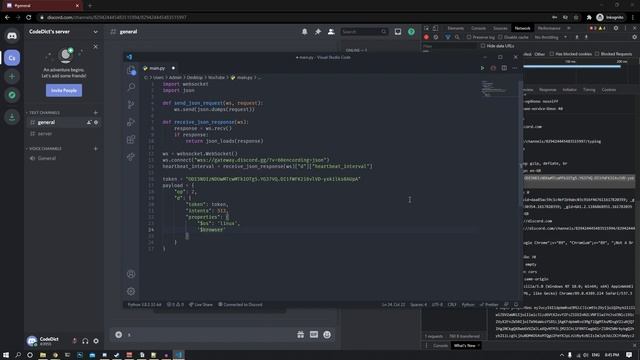Mute the Discord microphone
640x360 pixels.
74,341
